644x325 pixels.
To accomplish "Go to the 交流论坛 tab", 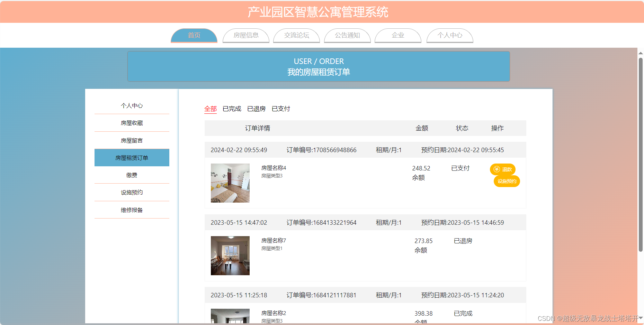I will [x=296, y=35].
